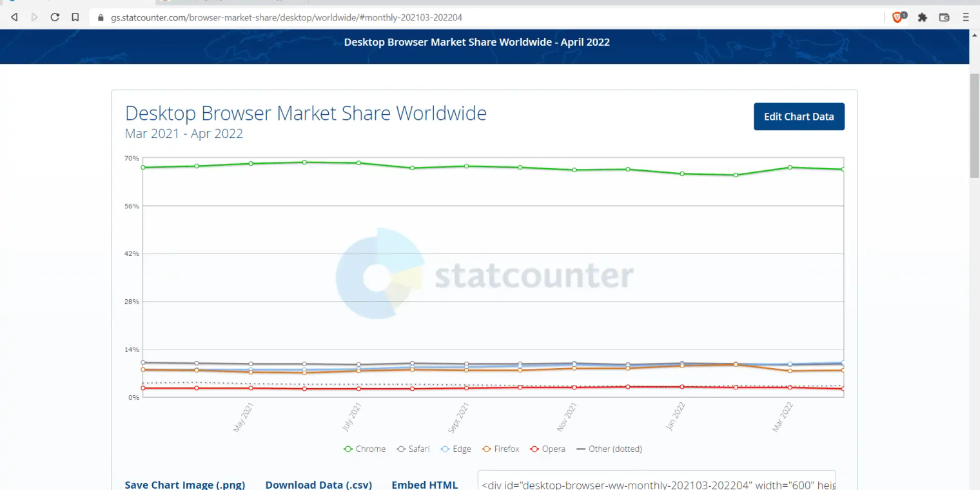Viewport: 980px width, 490px height.
Task: Bookmark this page with the bookmark icon
Action: [75, 17]
